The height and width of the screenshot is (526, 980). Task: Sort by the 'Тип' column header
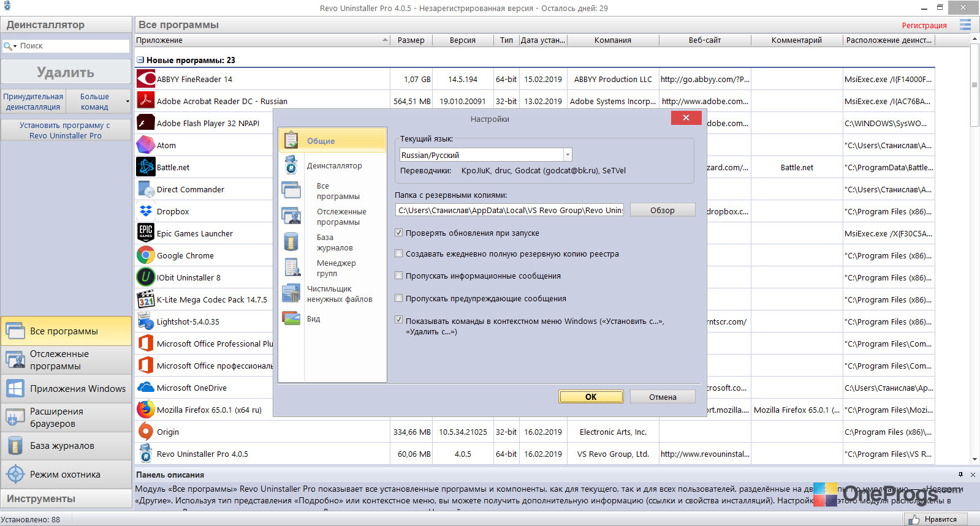(x=506, y=40)
